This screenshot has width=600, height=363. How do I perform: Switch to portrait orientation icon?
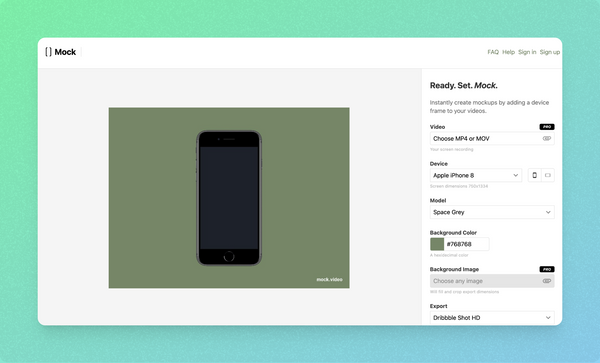535,175
